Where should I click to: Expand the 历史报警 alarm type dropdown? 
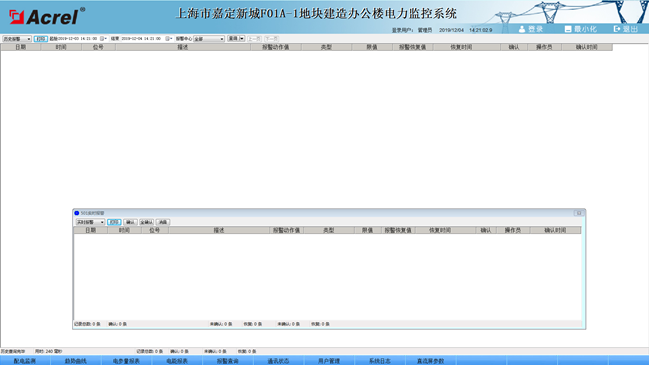point(17,38)
